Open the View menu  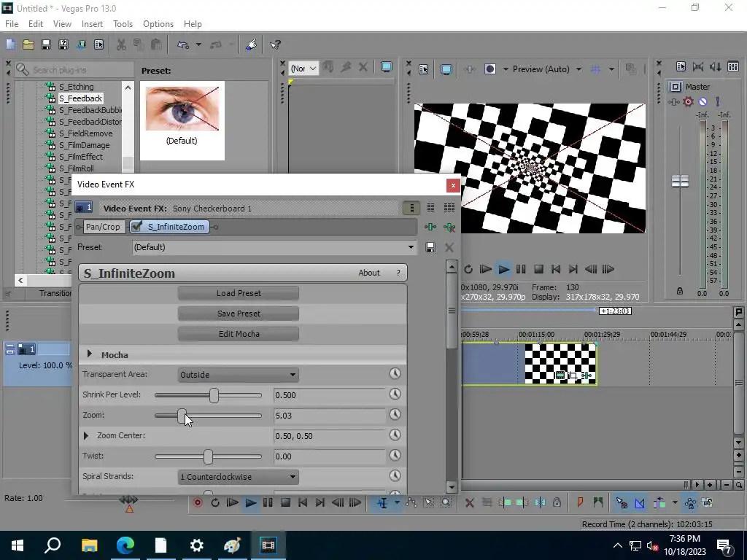[62, 24]
